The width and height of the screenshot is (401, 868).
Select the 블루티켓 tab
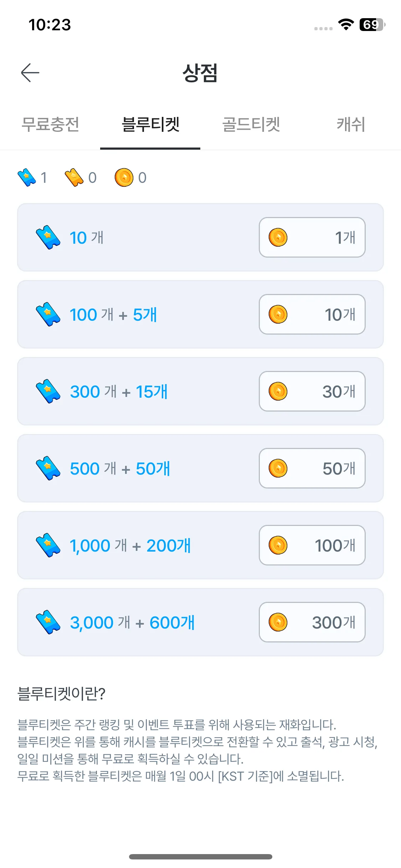coord(150,124)
